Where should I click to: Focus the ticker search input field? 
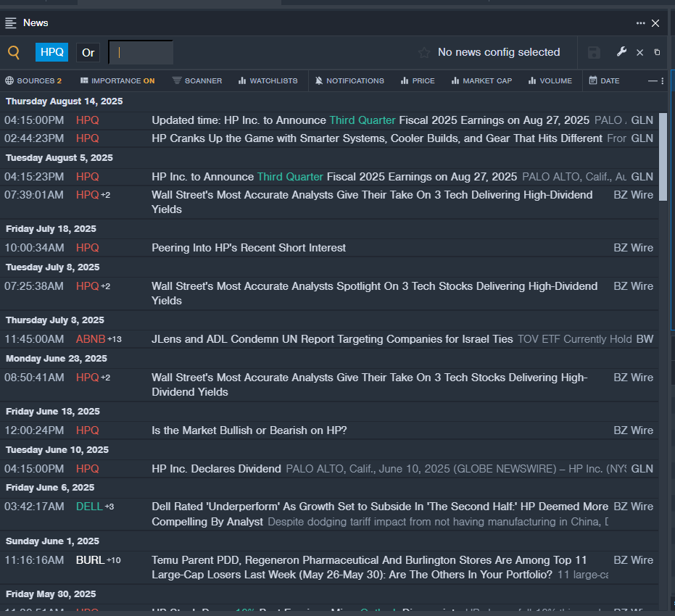[x=141, y=52]
